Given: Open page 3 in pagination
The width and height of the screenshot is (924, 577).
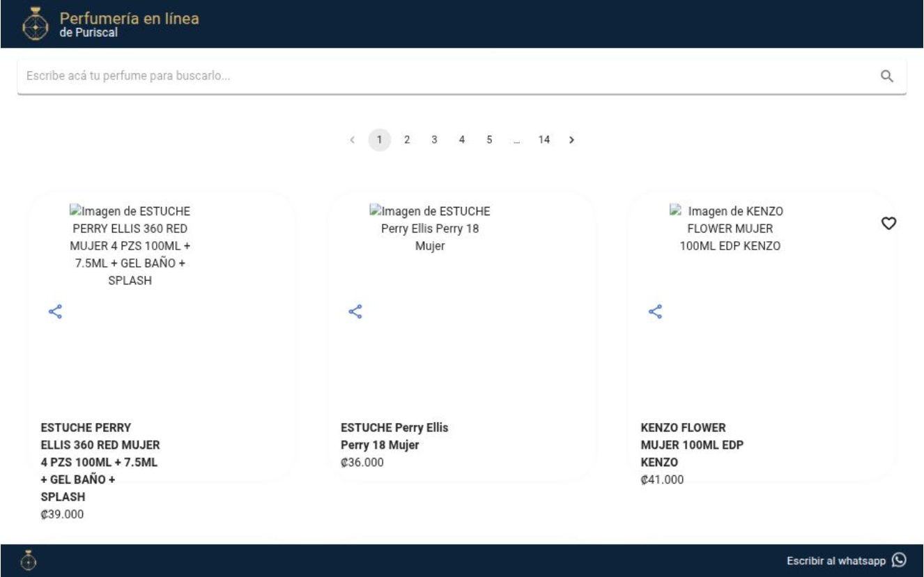Looking at the screenshot, I should click(434, 140).
